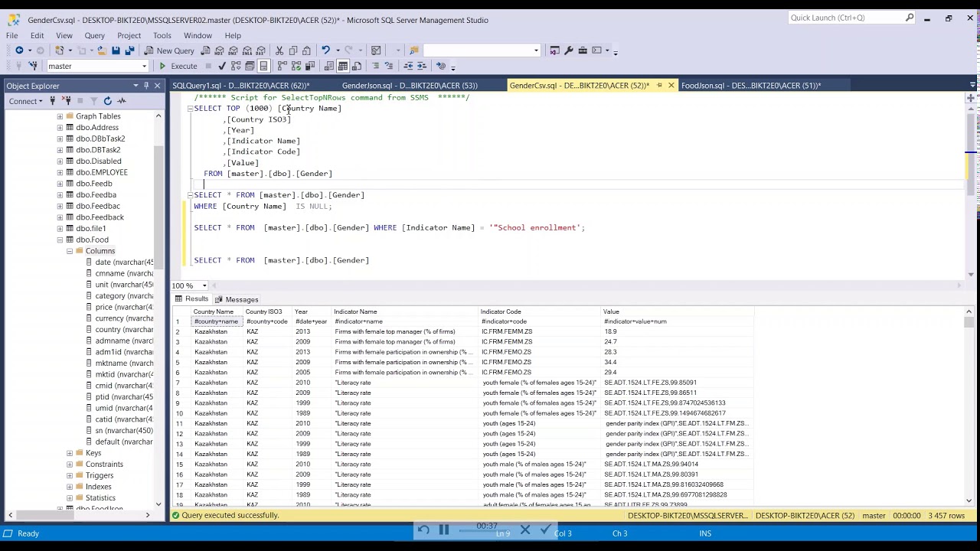The height and width of the screenshot is (551, 980).
Task: Open Object Explorer window position dropdown arrow
Action: click(x=136, y=86)
